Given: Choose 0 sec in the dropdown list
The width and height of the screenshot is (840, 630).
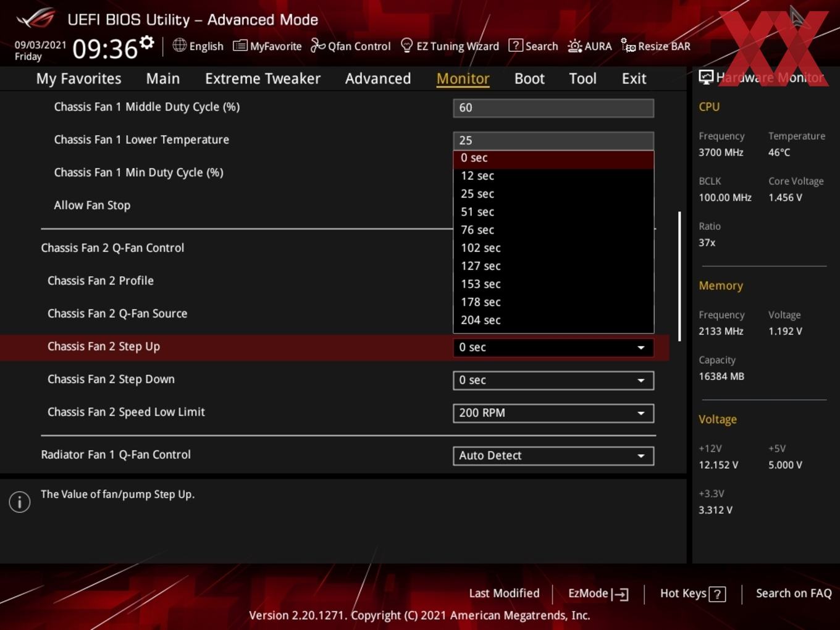Looking at the screenshot, I should click(x=553, y=159).
